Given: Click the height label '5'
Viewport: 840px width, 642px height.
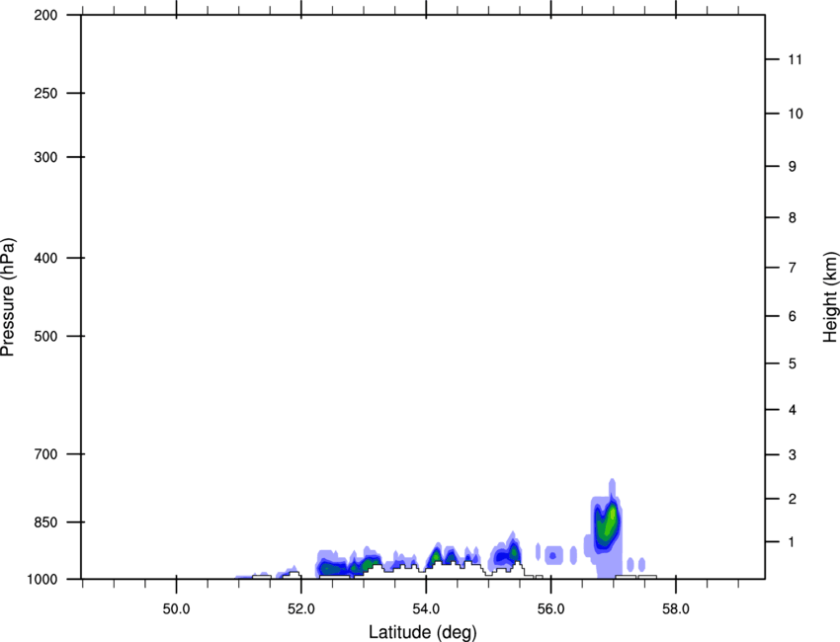Looking at the screenshot, I should click(x=793, y=363).
